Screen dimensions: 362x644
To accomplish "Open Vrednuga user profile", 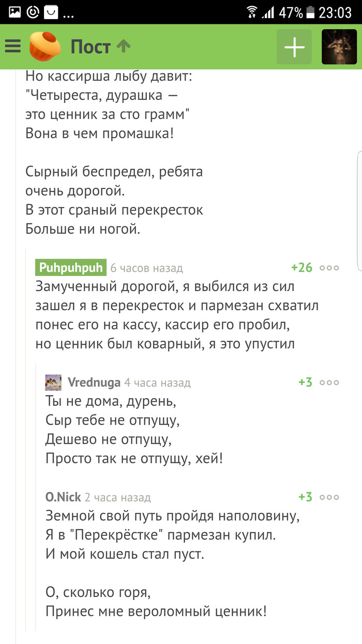I will (x=94, y=383).
